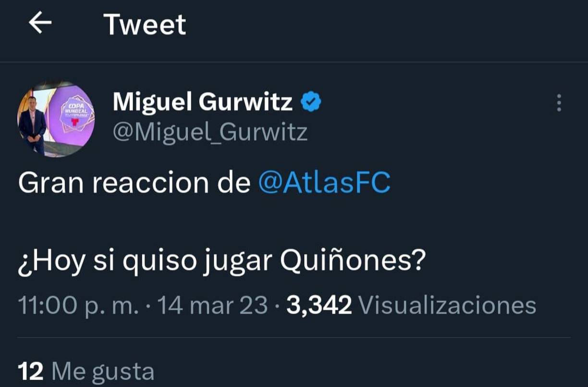Click the Tweet header title
The image size is (588, 387).
click(x=145, y=24)
